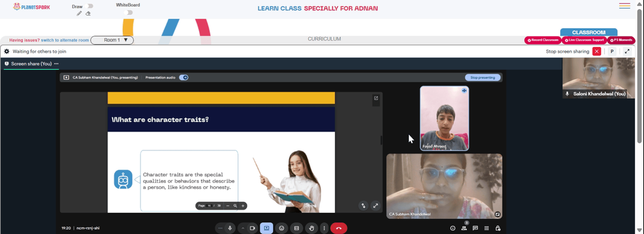Open the emoji reactions panel

(x=281, y=228)
